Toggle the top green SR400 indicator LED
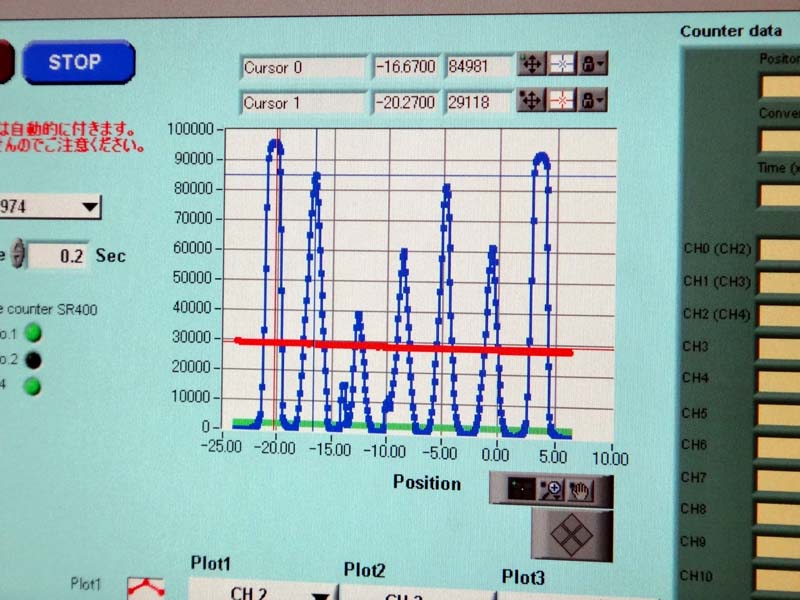The image size is (800, 600). (33, 332)
